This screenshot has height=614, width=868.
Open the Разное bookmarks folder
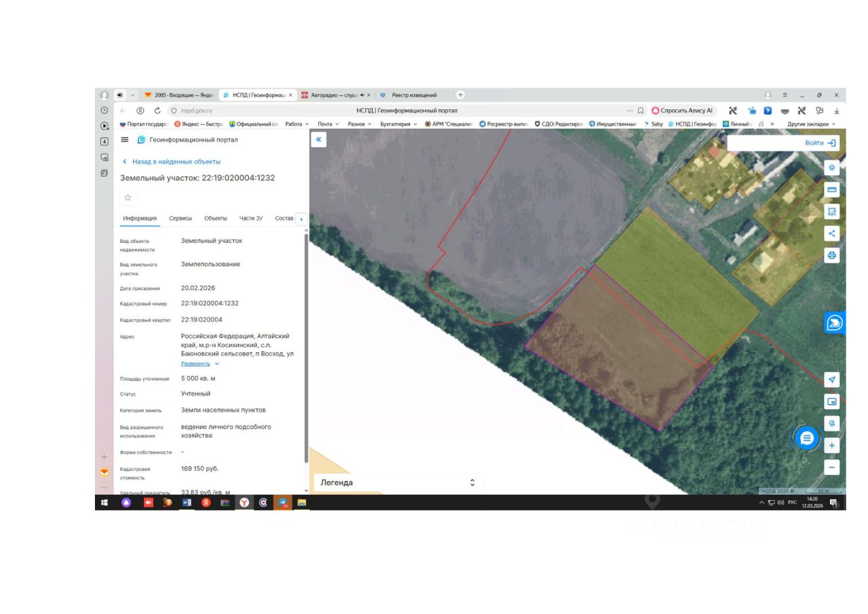point(359,124)
